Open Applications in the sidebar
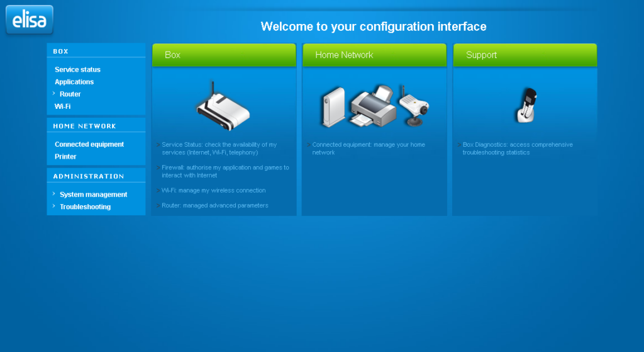Viewport: 644px width, 352px height. (x=74, y=82)
